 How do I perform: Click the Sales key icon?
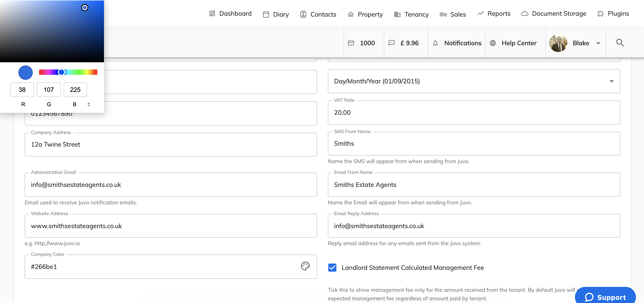point(443,15)
